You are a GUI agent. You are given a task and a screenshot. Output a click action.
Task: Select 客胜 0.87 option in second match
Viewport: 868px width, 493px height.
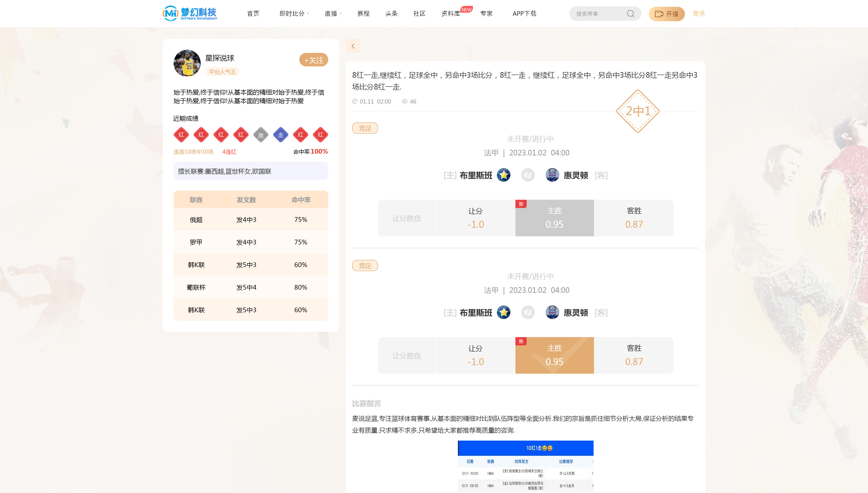[x=634, y=356]
